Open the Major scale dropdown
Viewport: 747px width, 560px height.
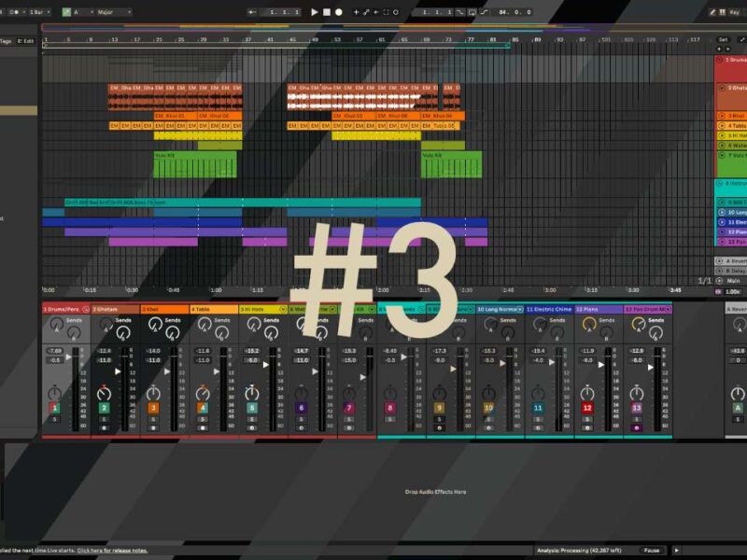tap(114, 12)
